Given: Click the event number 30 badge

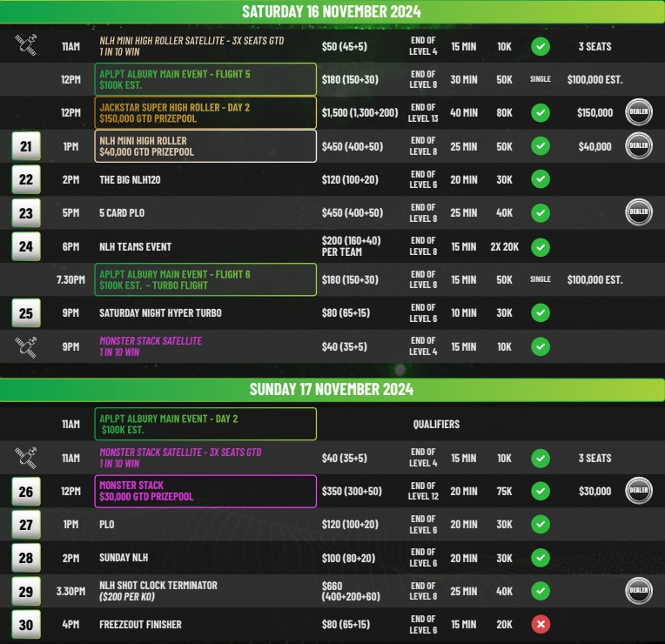Looking at the screenshot, I should pos(26,625).
